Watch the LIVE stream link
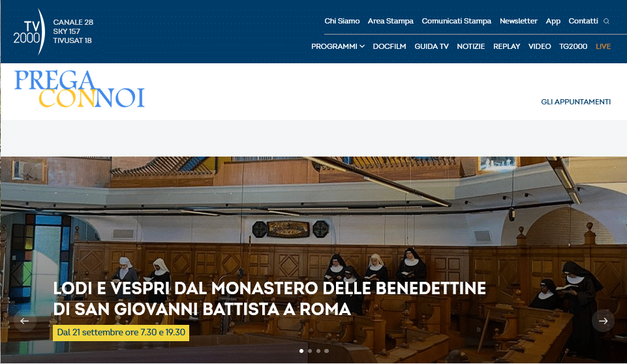This screenshot has height=364, width=627. click(x=603, y=46)
